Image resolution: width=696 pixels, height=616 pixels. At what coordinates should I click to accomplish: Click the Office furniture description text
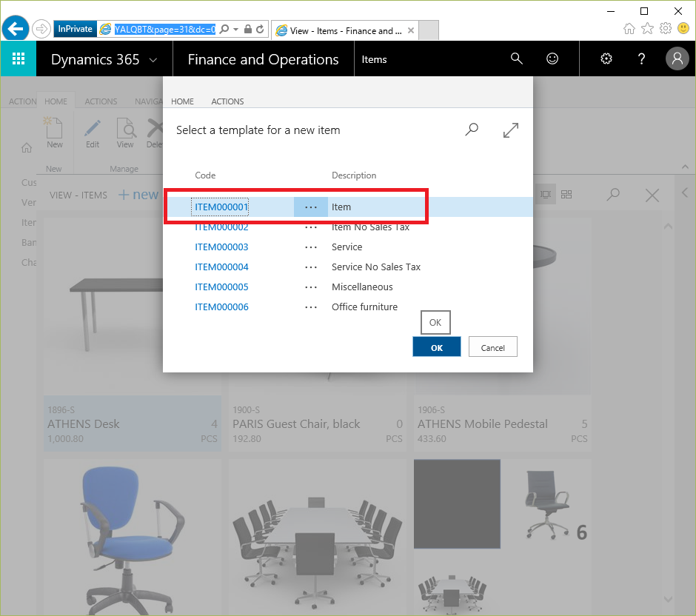point(364,307)
